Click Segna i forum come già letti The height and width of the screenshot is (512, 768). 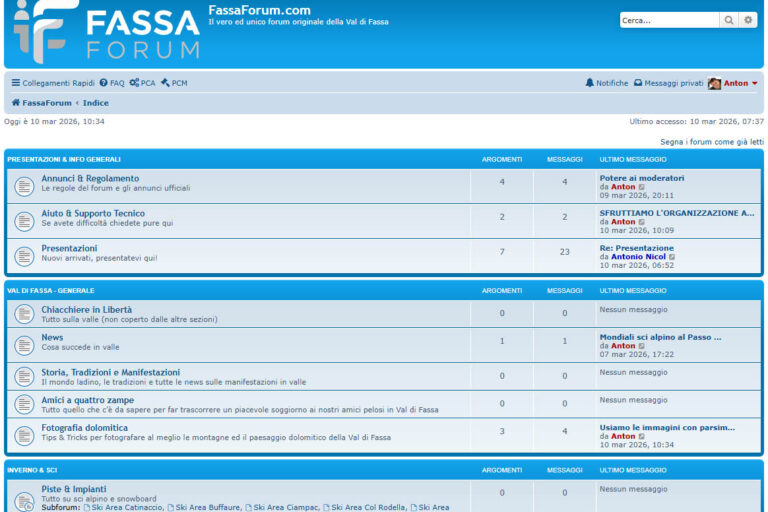pos(711,142)
